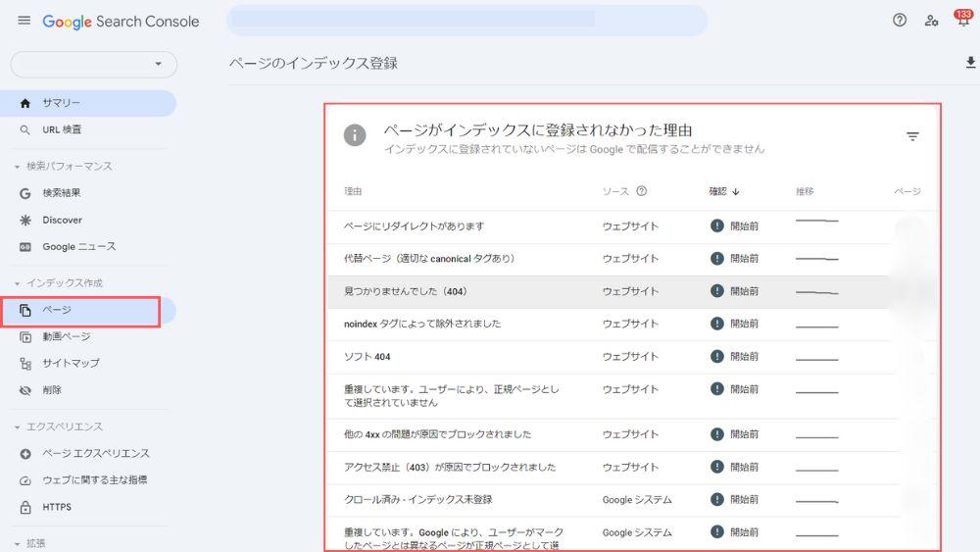Click the HTTPS lock icon

point(25,507)
